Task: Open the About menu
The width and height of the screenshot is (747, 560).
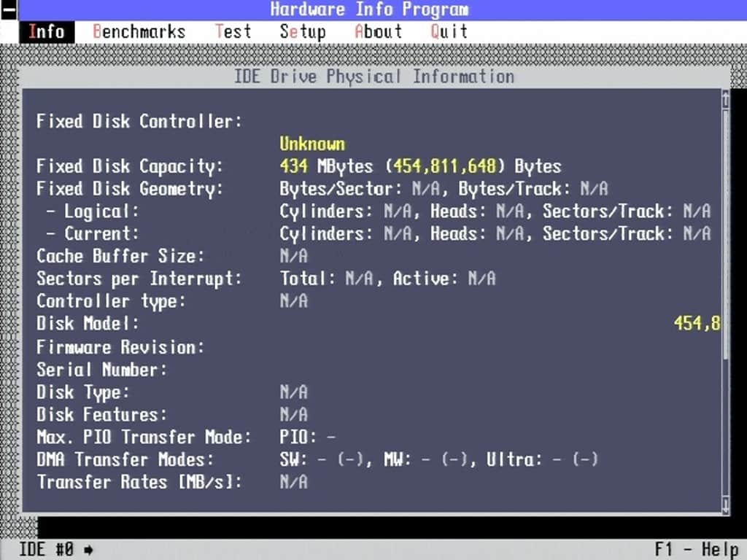Action: pyautogui.click(x=379, y=32)
